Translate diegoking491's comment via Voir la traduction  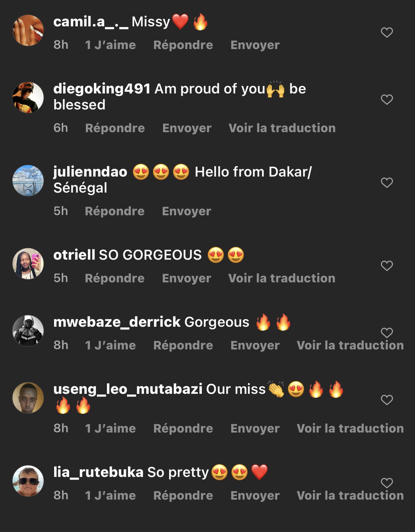(282, 128)
